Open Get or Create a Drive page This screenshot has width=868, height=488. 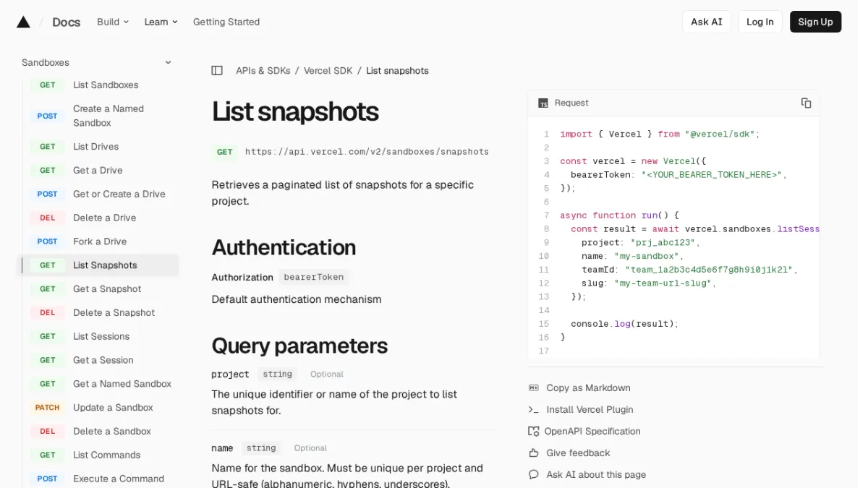click(119, 194)
